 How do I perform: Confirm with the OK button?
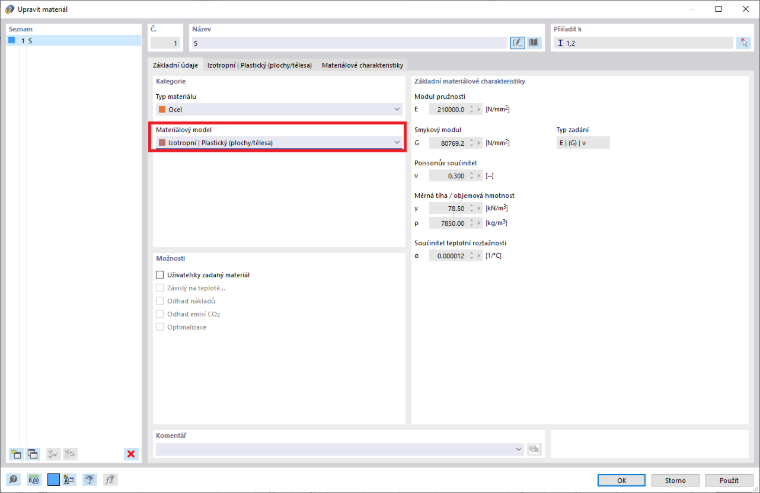(621, 480)
